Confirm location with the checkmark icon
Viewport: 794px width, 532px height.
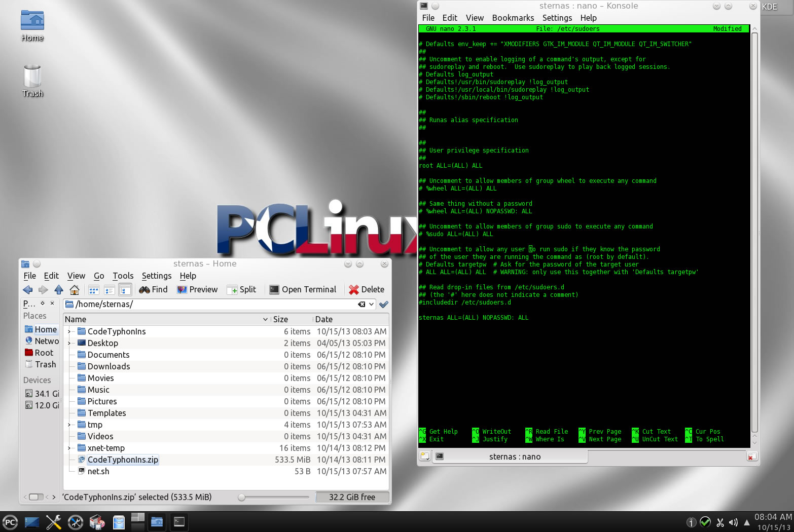pos(384,305)
